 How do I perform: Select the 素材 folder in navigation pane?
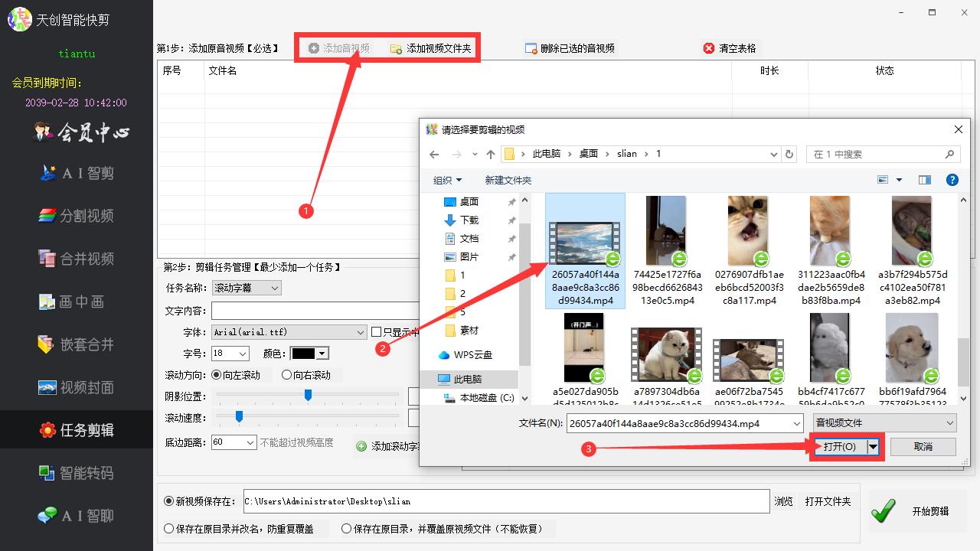tap(469, 330)
